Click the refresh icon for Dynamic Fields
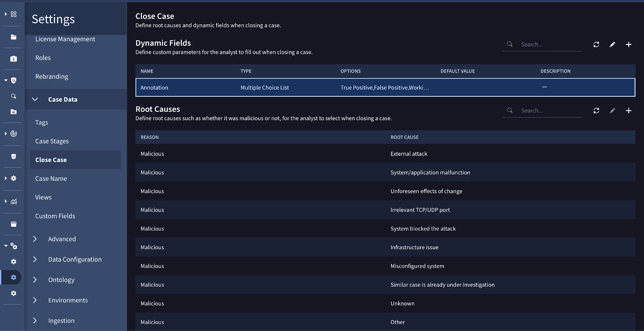Image resolution: width=644 pixels, height=331 pixels. 596,45
